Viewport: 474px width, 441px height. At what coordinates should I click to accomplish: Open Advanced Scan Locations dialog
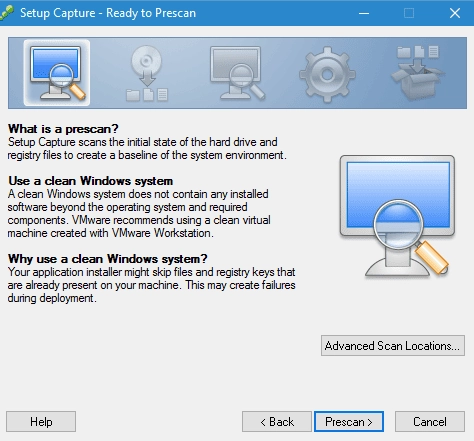(393, 346)
